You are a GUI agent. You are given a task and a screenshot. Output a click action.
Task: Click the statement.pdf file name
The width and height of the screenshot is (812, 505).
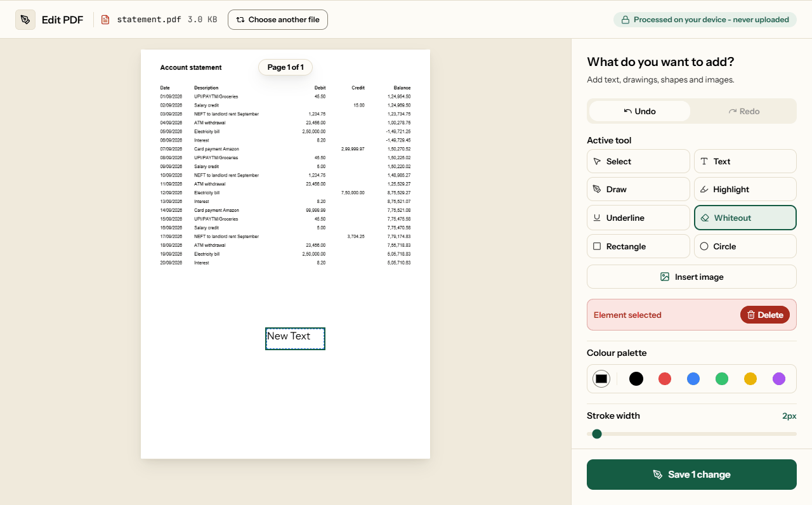tap(149, 20)
